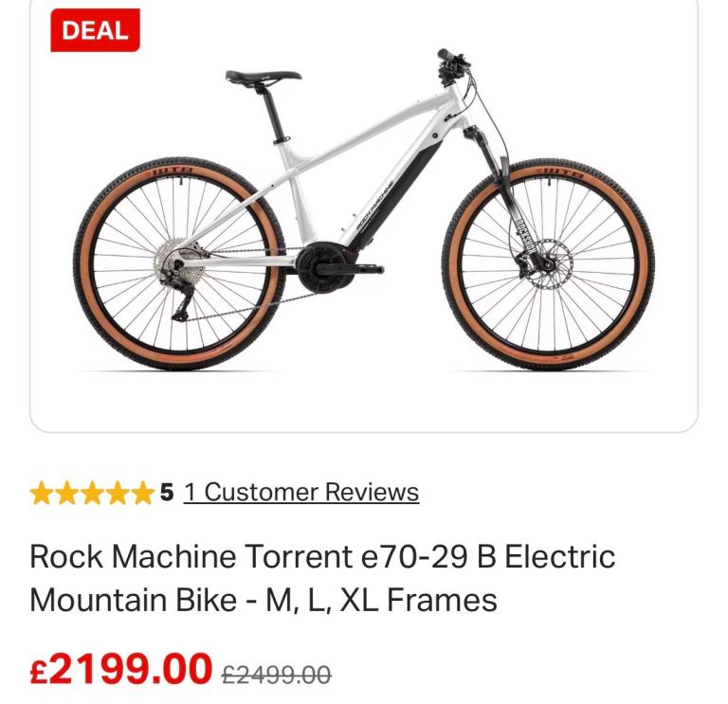Open the 1 Customer Reviews link
728x704 pixels.
click(301, 493)
